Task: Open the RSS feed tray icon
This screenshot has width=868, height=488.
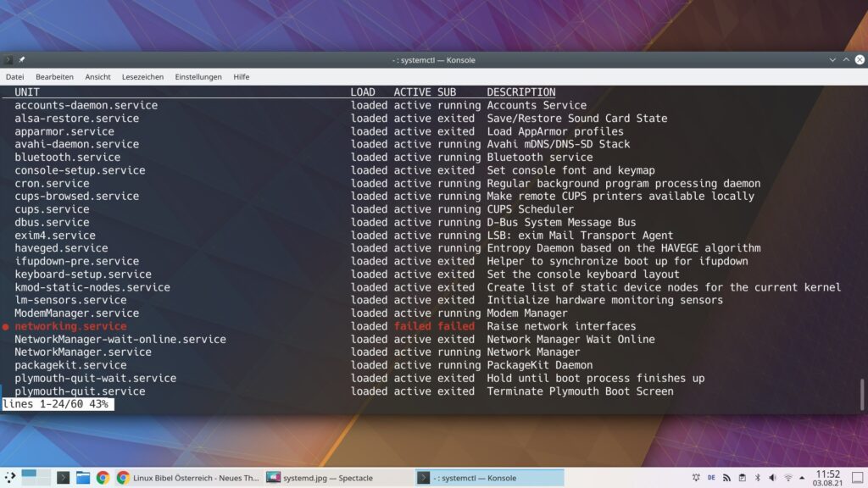Action: [726, 478]
